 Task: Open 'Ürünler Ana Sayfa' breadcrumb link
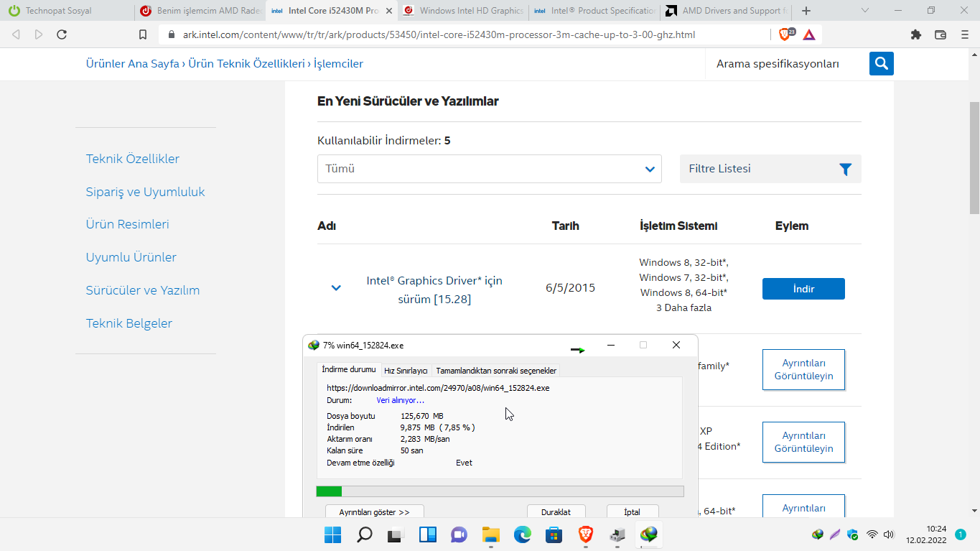(133, 64)
